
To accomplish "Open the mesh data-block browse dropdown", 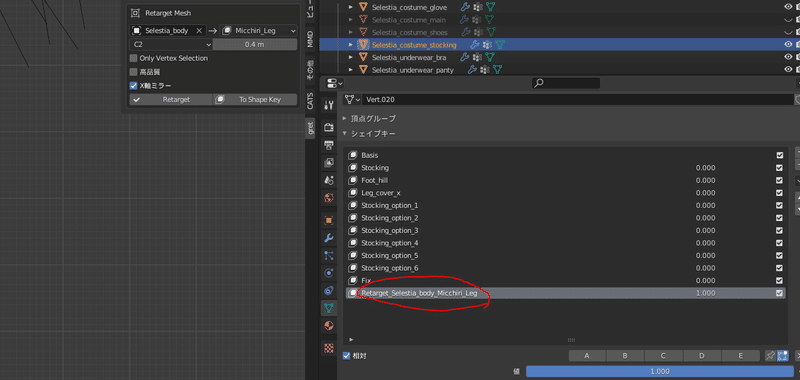I will [x=353, y=99].
